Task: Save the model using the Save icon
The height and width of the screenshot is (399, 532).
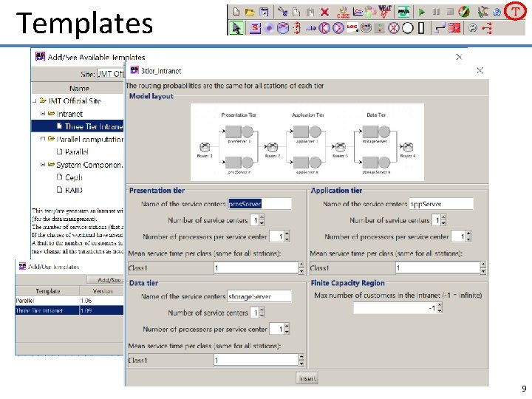Action: 264,13
